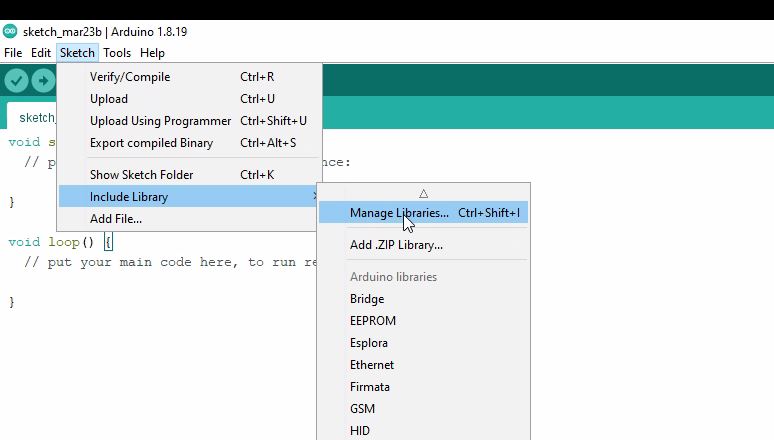Select Upload Using Programmer
The width and height of the screenshot is (774, 440).
click(x=190, y=121)
